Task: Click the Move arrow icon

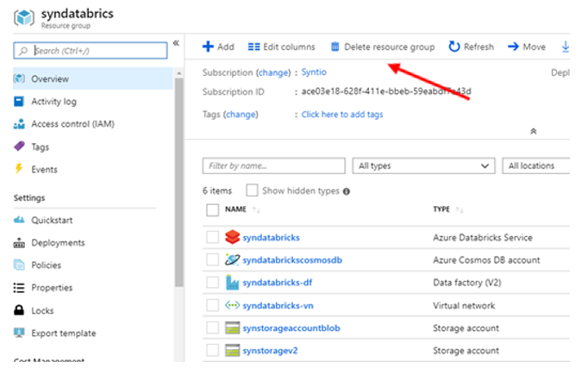Action: (x=513, y=47)
